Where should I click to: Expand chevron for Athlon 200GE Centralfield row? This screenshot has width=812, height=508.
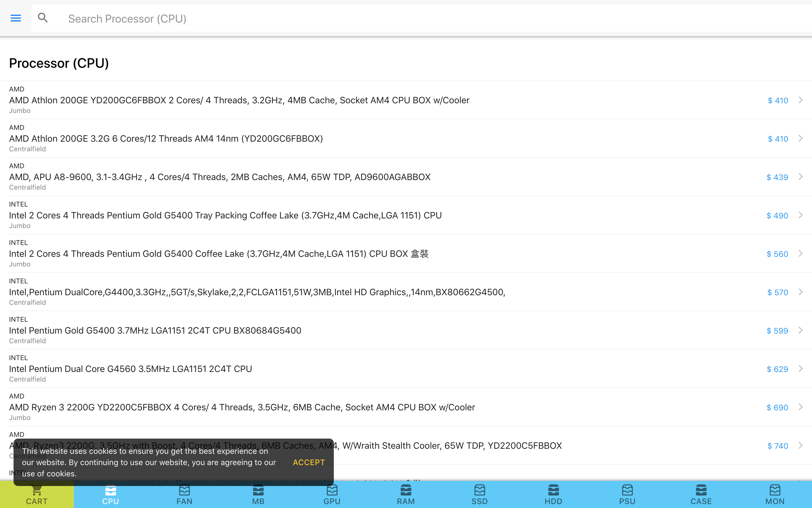pos(801,138)
